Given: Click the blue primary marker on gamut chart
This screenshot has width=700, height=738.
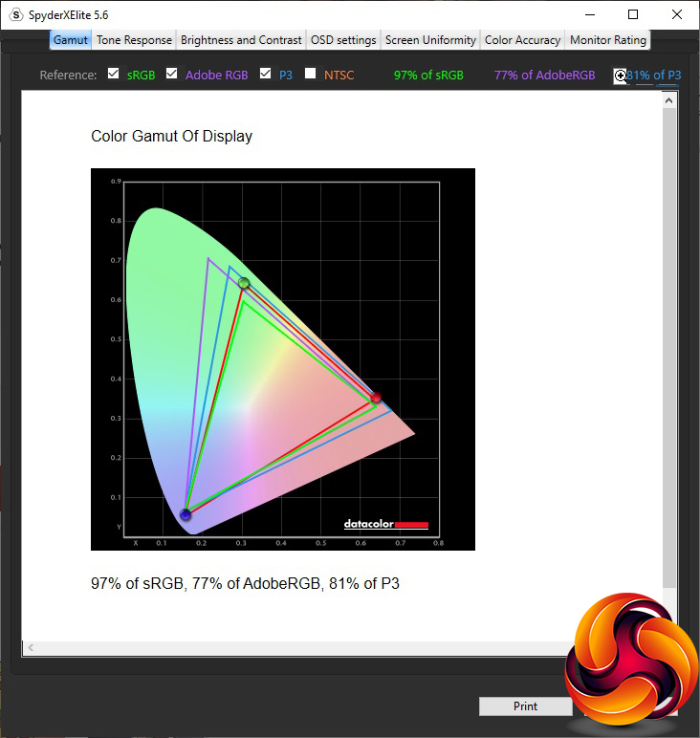Looking at the screenshot, I should point(186,515).
